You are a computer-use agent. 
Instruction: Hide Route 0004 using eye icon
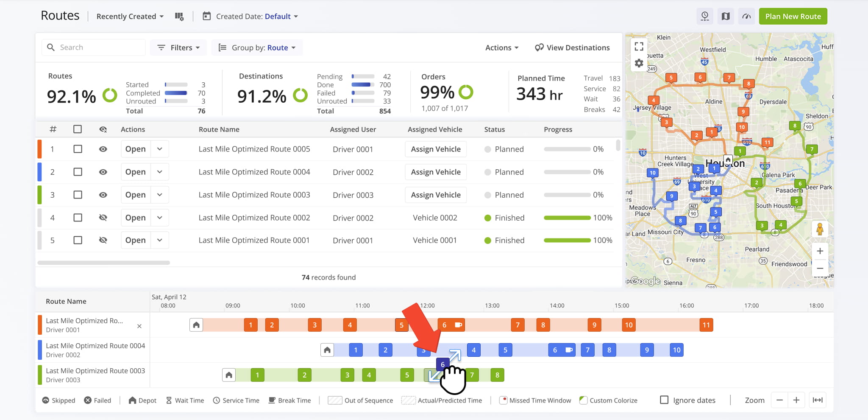tap(103, 172)
